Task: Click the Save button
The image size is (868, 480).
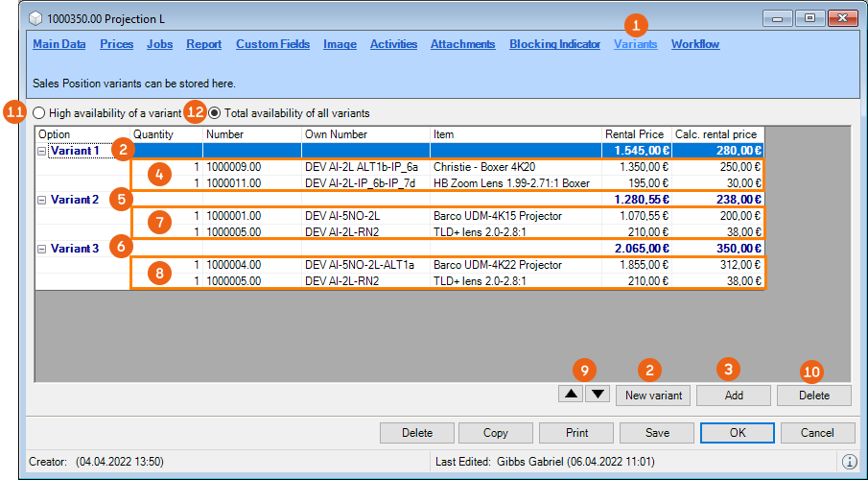Action: pos(657,433)
